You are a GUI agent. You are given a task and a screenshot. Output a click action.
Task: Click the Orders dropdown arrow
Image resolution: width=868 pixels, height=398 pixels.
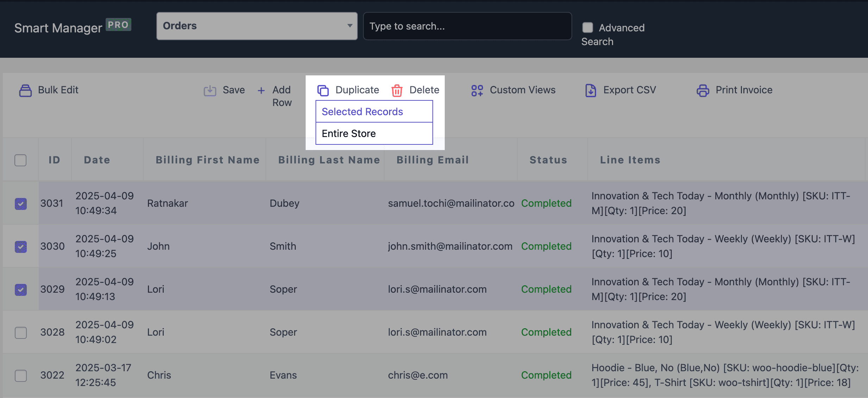(350, 26)
